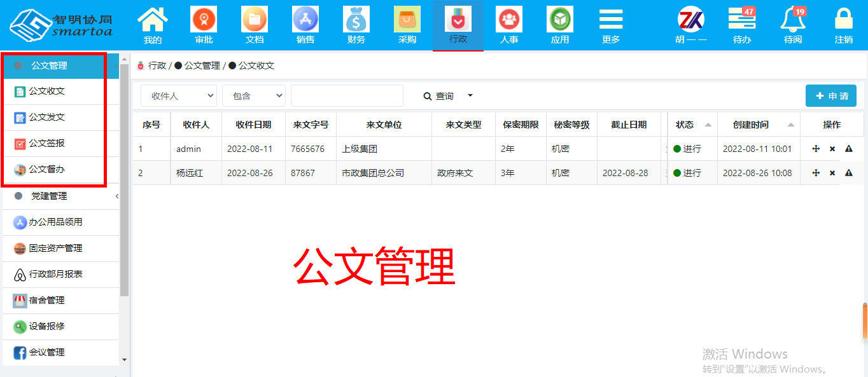This screenshot has height=377, width=868.
Task: Click the search keyword input box
Action: pos(347,96)
